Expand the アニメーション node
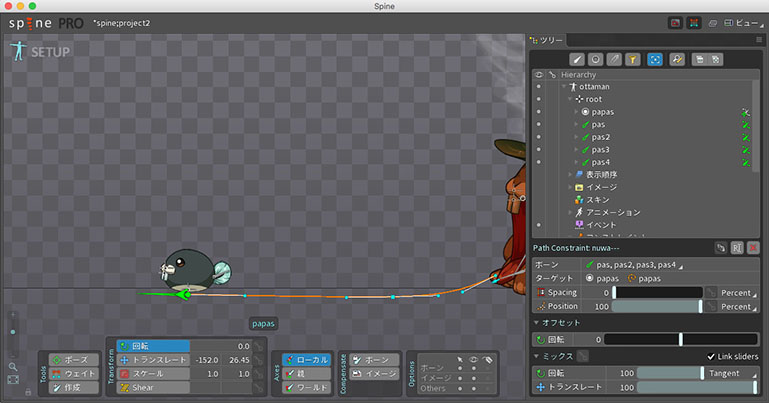 pyautogui.click(x=570, y=212)
